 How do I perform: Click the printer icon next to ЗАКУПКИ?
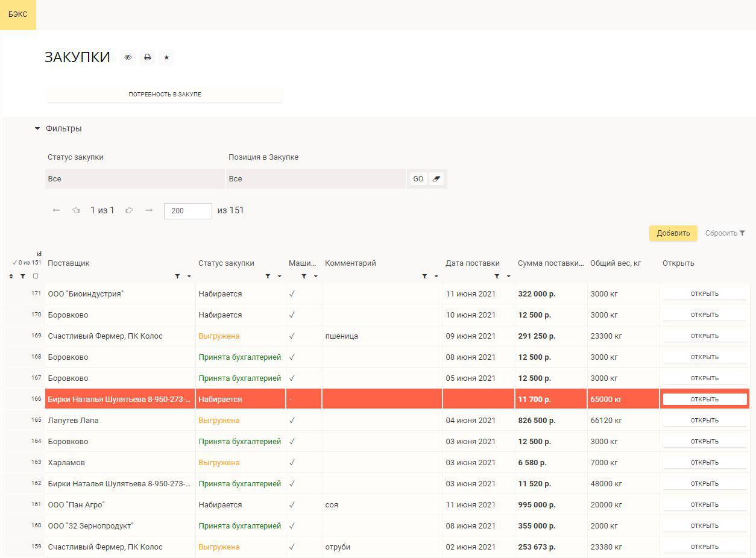(x=147, y=57)
